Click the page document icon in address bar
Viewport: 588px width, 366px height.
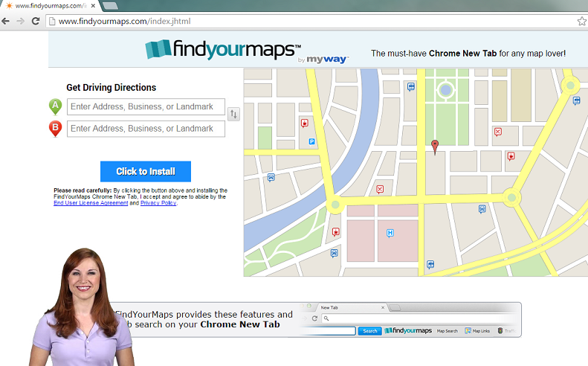[x=53, y=22]
